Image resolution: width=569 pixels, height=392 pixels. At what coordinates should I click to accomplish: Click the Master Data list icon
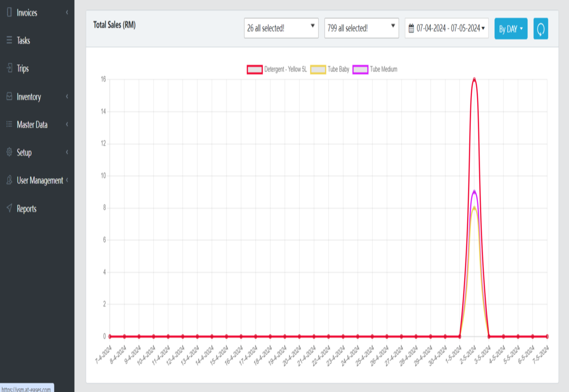pos(9,124)
